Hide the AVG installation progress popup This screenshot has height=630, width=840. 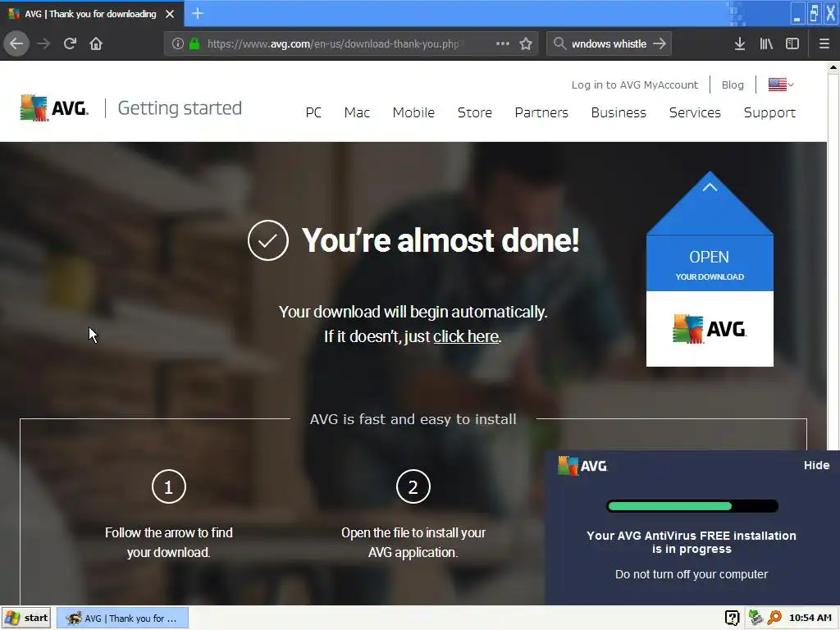point(816,466)
